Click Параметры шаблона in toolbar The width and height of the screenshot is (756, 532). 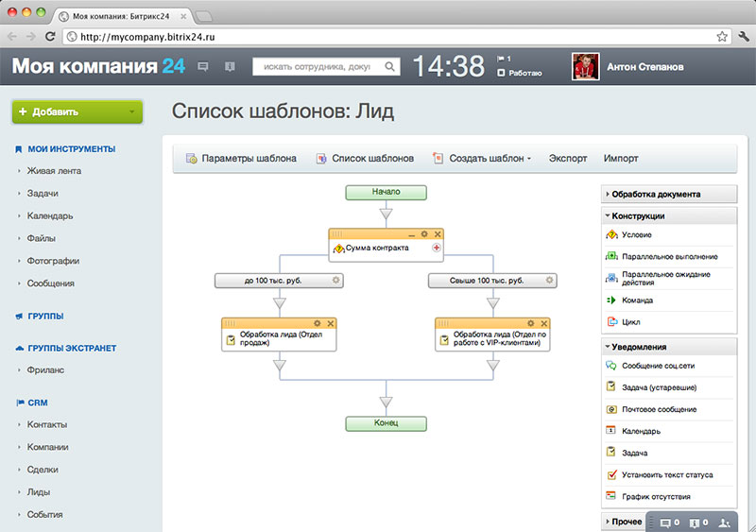pyautogui.click(x=241, y=158)
